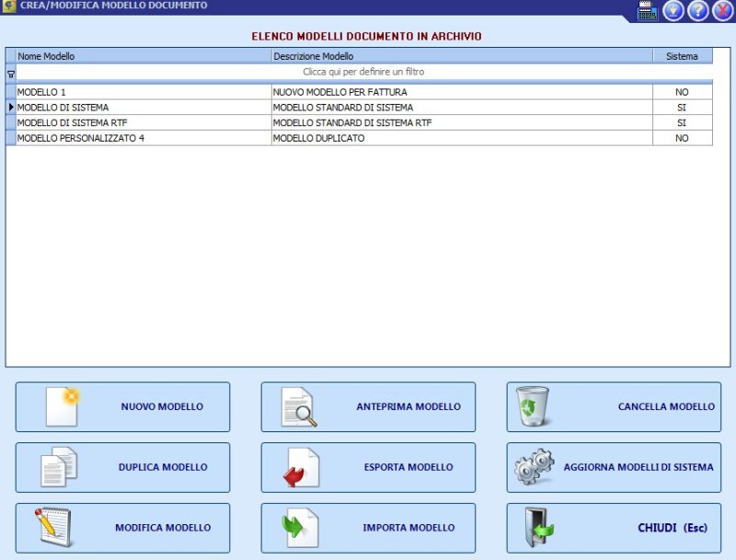Open the printing calculator icon in the title bar

point(647,11)
